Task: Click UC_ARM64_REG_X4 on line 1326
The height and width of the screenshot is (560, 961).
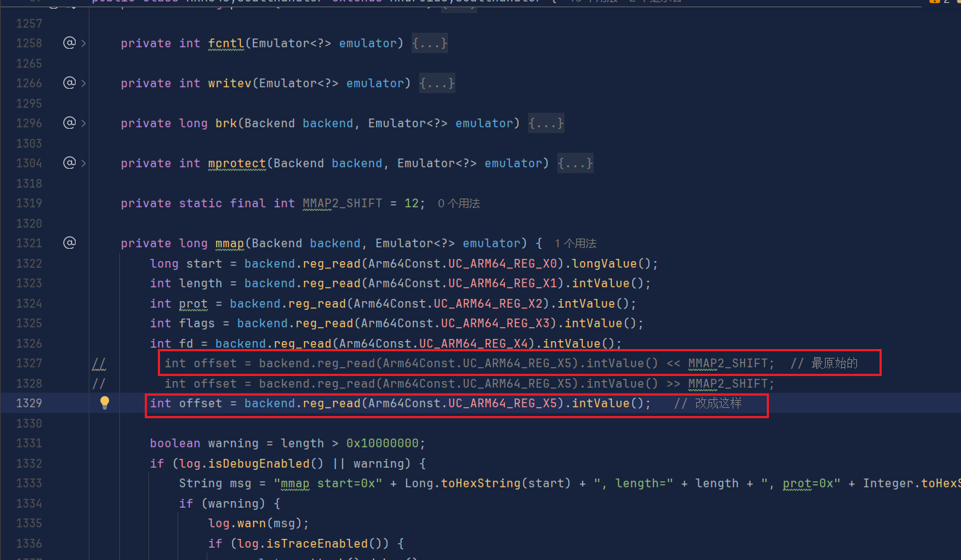Action: pos(474,343)
